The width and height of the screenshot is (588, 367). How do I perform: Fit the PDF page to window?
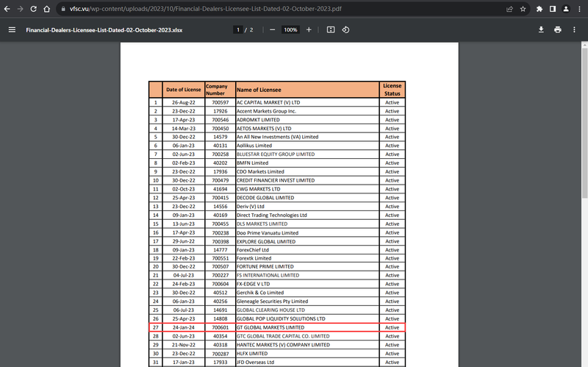330,29
